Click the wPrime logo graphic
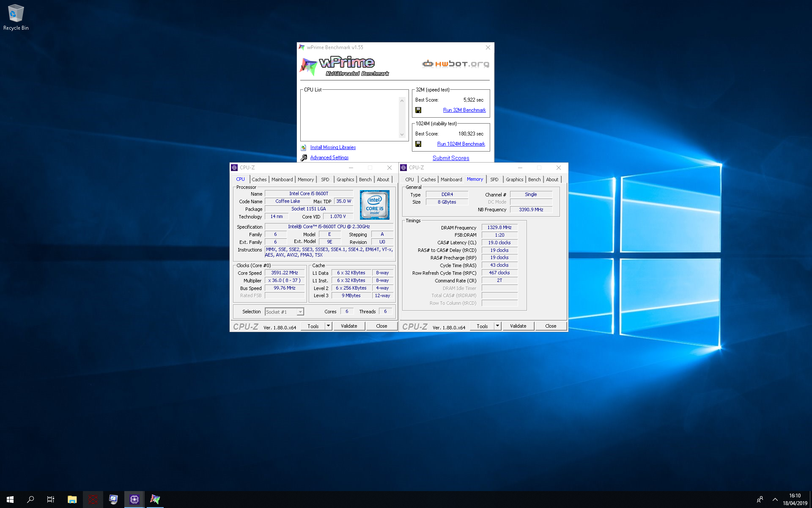 pos(344,66)
